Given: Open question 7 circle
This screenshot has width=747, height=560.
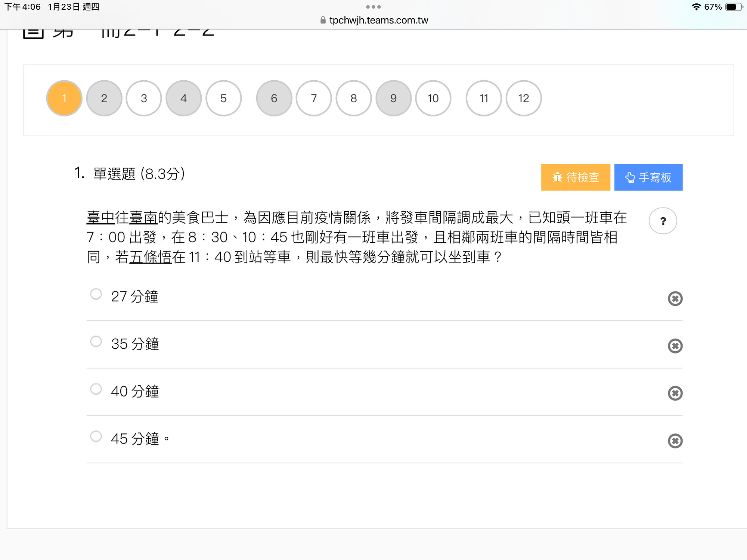Looking at the screenshot, I should pyautogui.click(x=314, y=98).
